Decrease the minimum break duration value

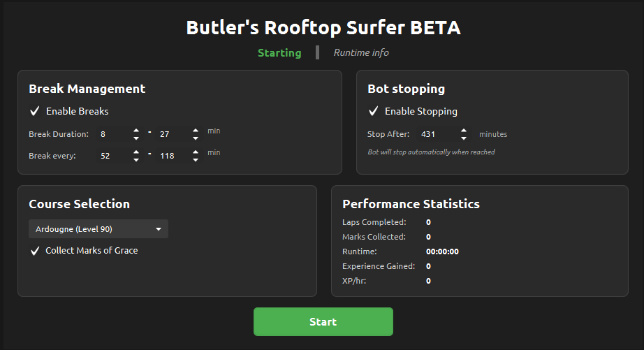tap(136, 138)
